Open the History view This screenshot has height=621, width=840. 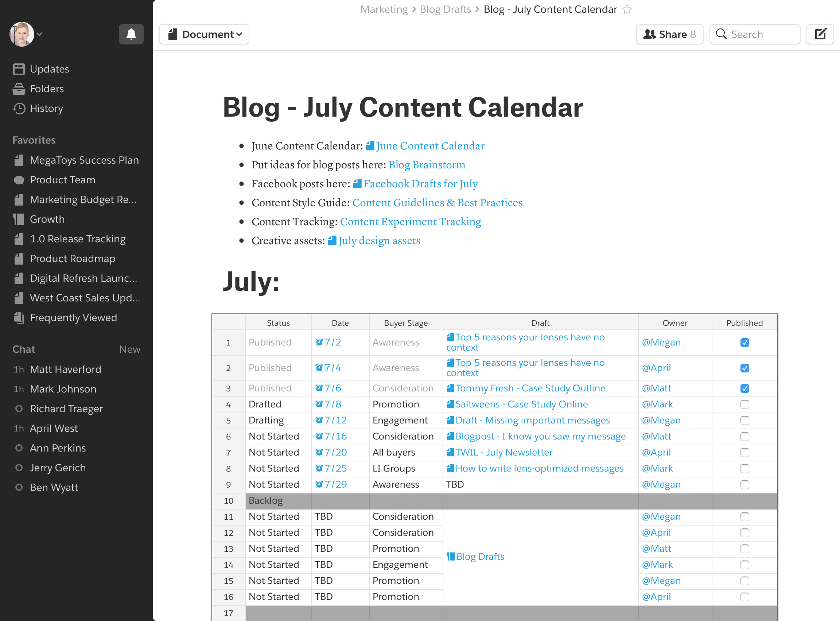46,108
